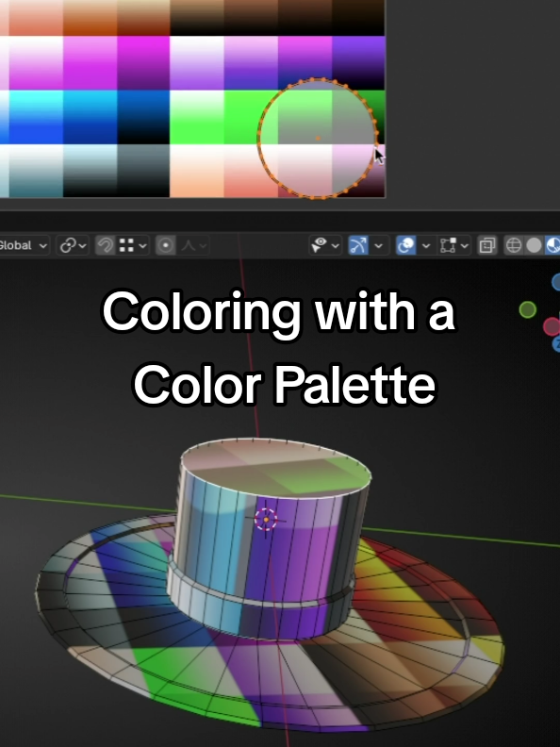Toggle proportional editing circle button

pyautogui.click(x=165, y=245)
